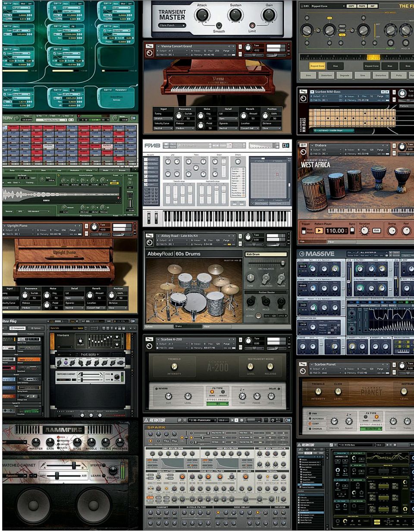Click the Tremolo Intensity knob on Scarbee A-200
This screenshot has height=532, width=414.
tap(174, 366)
